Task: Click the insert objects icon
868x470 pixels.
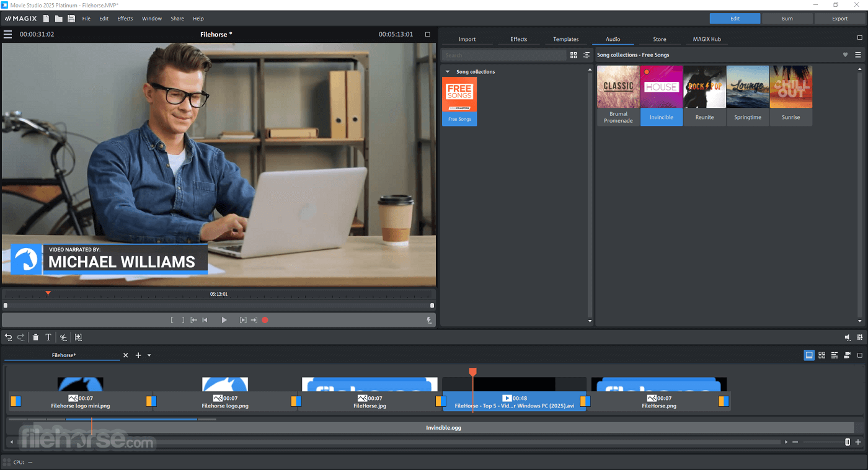Action: (78, 337)
